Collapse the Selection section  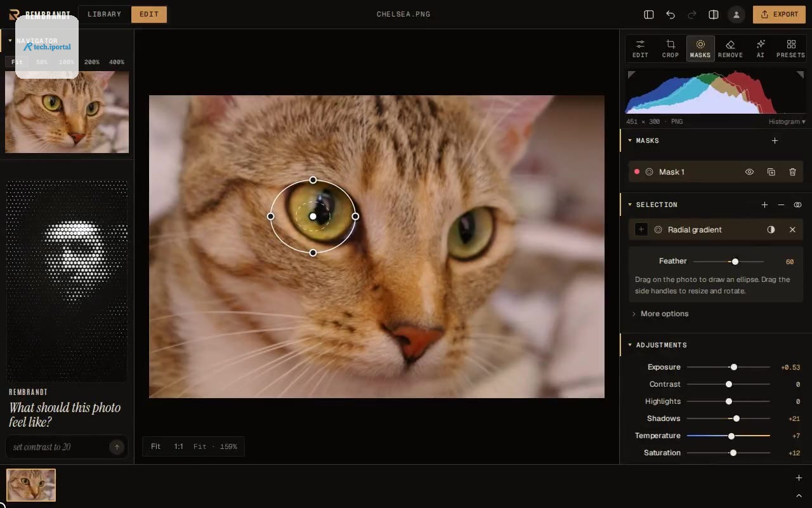coord(630,204)
